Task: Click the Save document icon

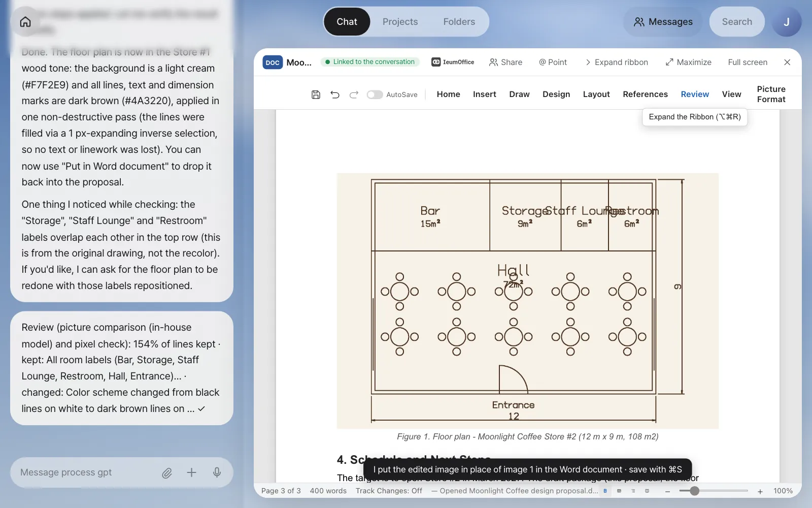Action: 316,94
